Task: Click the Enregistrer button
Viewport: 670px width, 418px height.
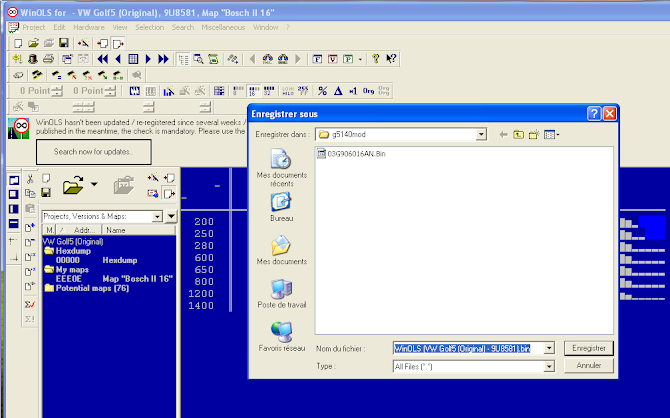Action: 588,348
